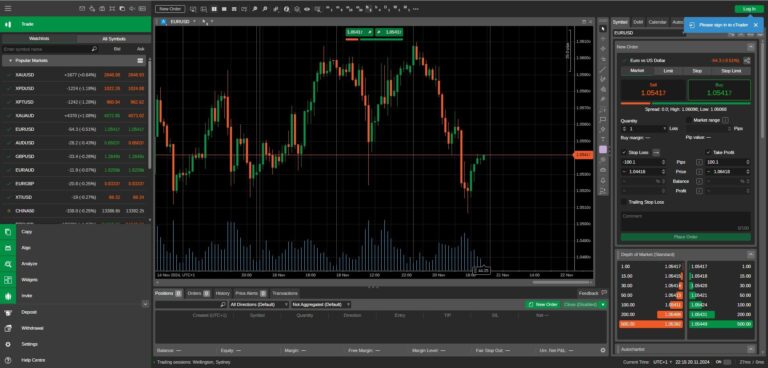Switch to the All Symbols tab
The height and width of the screenshot is (368, 768).
pyautogui.click(x=114, y=39)
